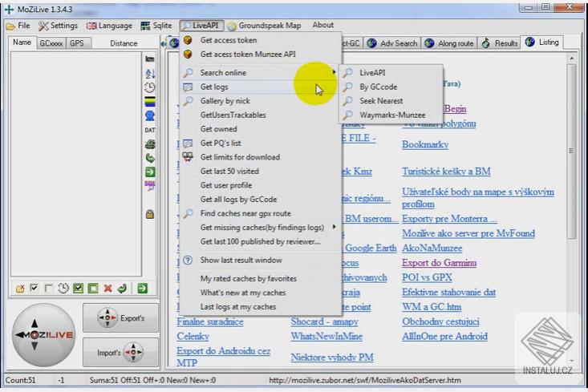Open the Bookmarky link
The image size is (588, 392).
pyautogui.click(x=425, y=144)
